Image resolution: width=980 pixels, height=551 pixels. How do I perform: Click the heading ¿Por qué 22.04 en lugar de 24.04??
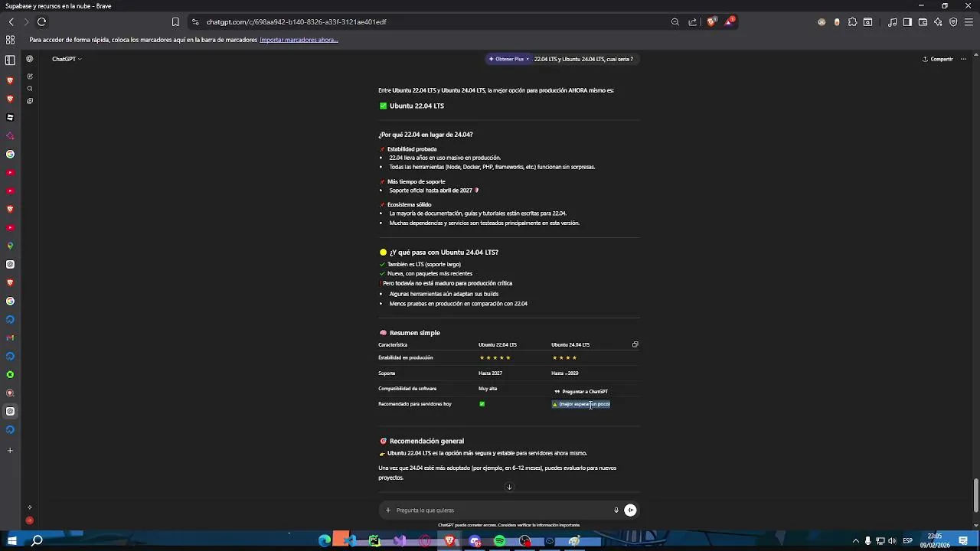(426, 135)
